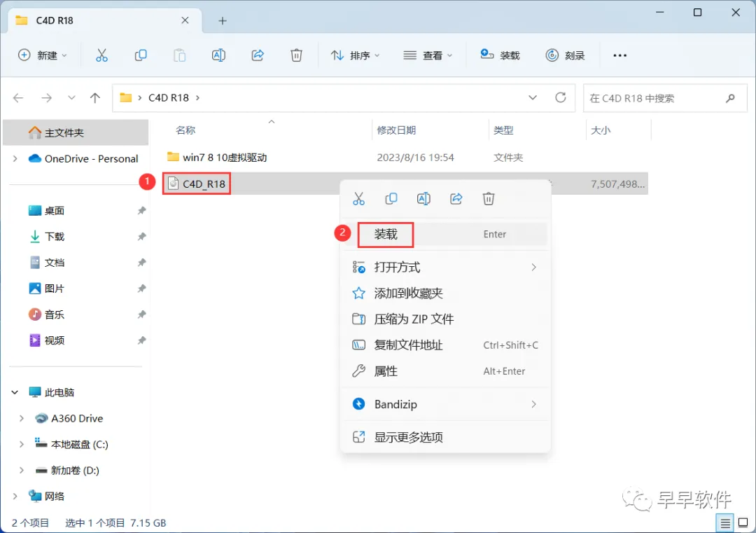This screenshot has width=756, height=533.
Task: Sort by 修改日期 column header
Action: [x=396, y=130]
